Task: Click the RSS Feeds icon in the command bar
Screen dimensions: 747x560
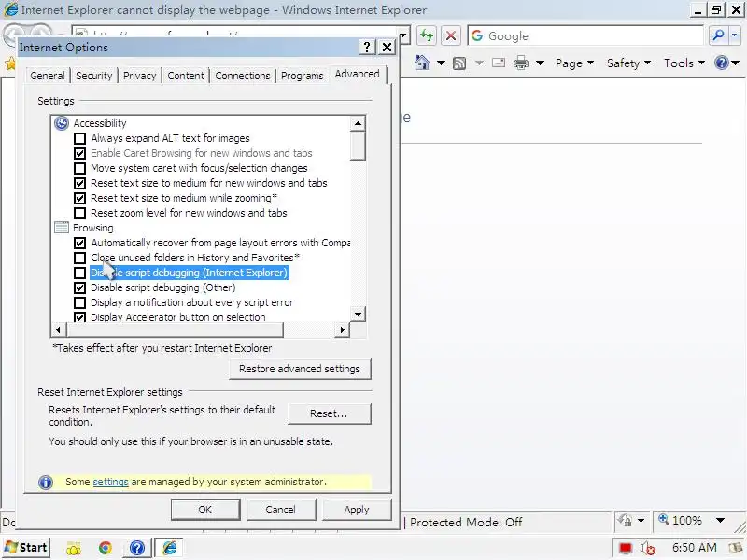Action: (x=459, y=63)
